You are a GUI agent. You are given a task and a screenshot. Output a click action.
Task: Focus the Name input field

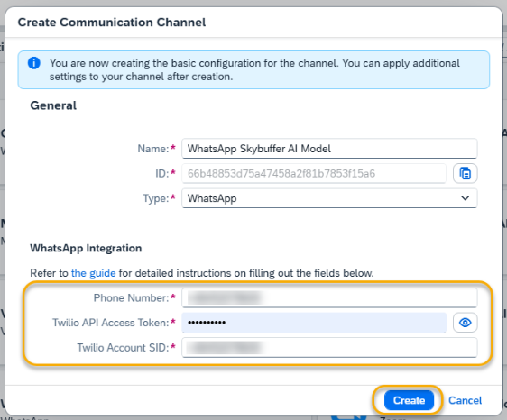(329, 149)
